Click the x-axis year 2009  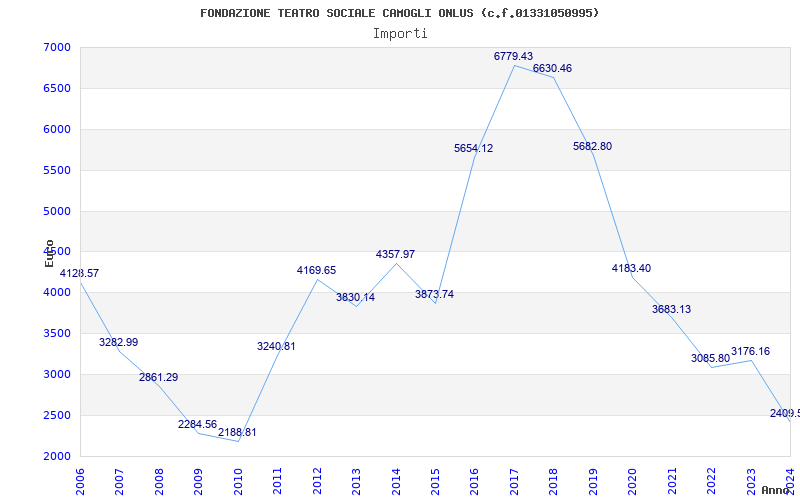coord(198,482)
